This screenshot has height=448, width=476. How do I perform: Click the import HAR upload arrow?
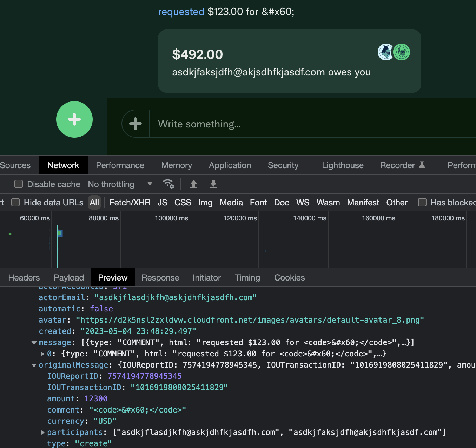[x=193, y=184]
